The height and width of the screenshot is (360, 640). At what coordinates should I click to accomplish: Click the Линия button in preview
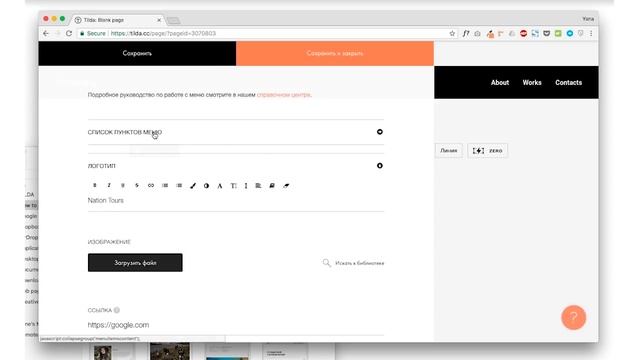449,151
